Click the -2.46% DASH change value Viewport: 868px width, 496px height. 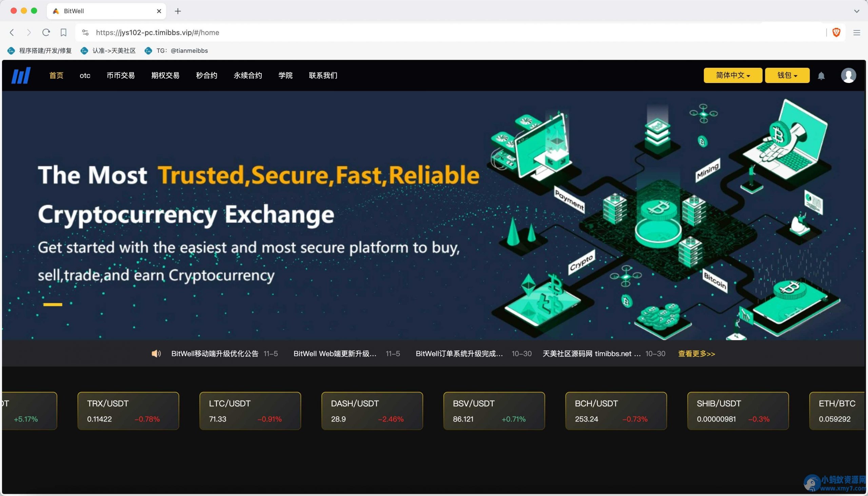pos(391,419)
